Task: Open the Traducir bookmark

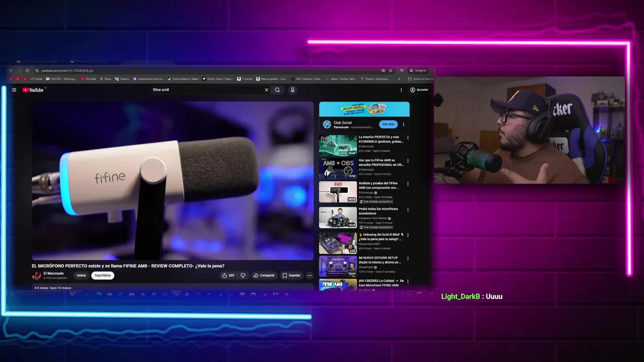Action: pos(122,79)
